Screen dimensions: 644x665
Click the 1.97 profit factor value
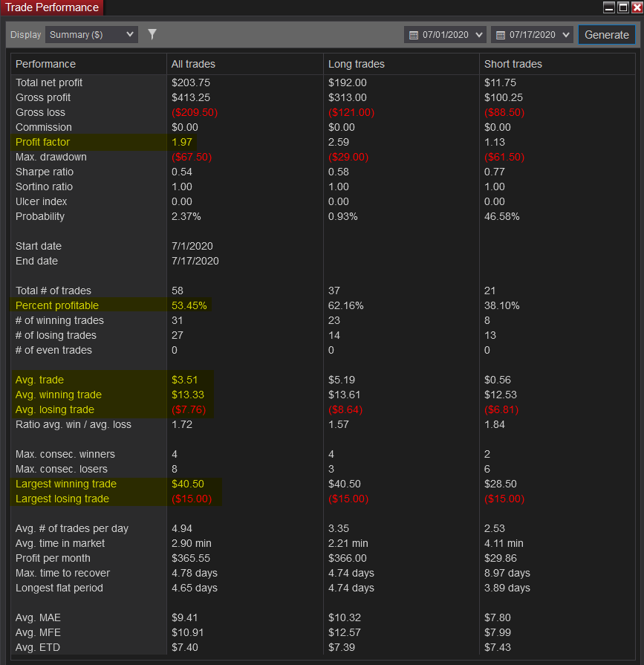coord(182,142)
